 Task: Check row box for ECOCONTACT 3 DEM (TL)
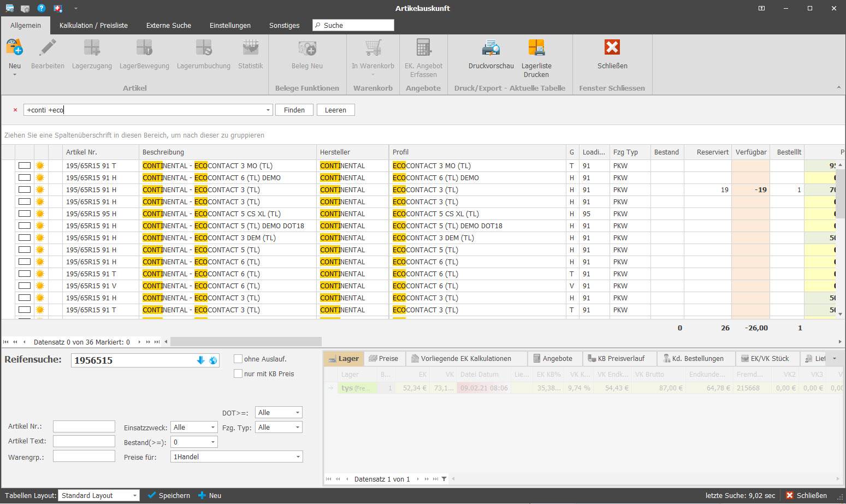[25, 238]
